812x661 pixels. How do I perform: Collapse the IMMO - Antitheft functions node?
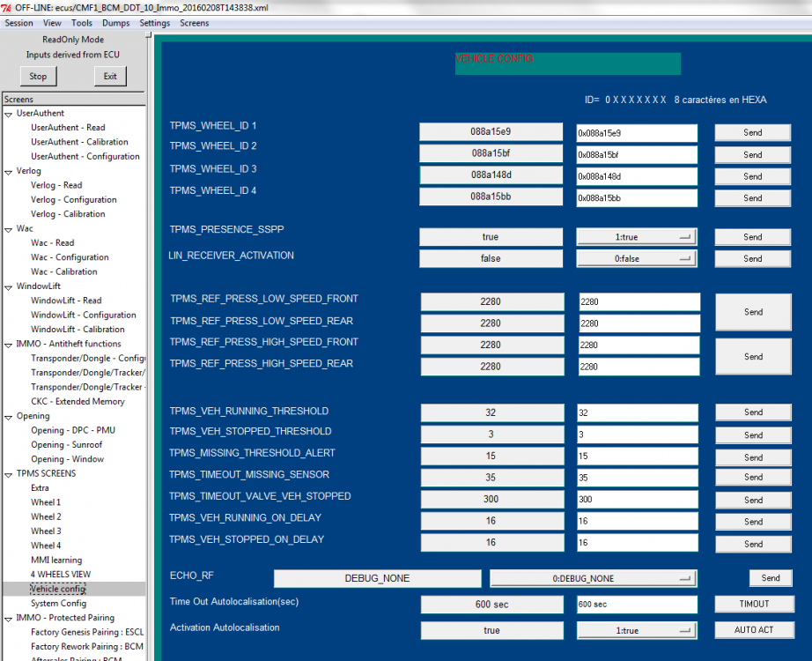tap(8, 345)
